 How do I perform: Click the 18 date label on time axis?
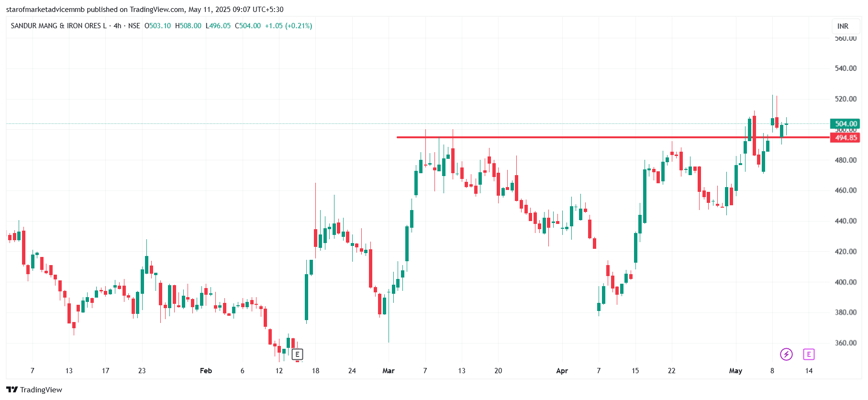[x=315, y=371]
